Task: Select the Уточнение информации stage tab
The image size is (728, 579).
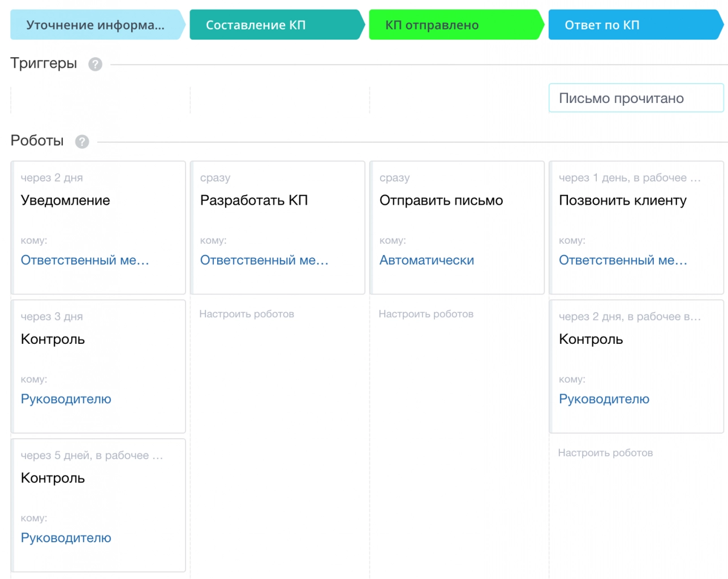Action: coord(95,25)
